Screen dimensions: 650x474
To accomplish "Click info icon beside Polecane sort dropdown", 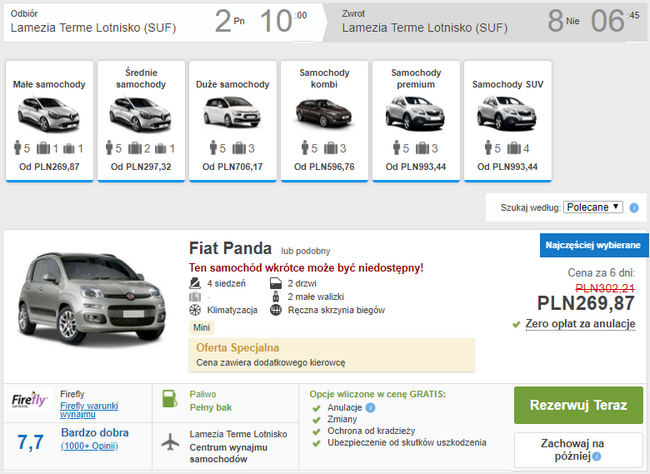I will point(634,207).
